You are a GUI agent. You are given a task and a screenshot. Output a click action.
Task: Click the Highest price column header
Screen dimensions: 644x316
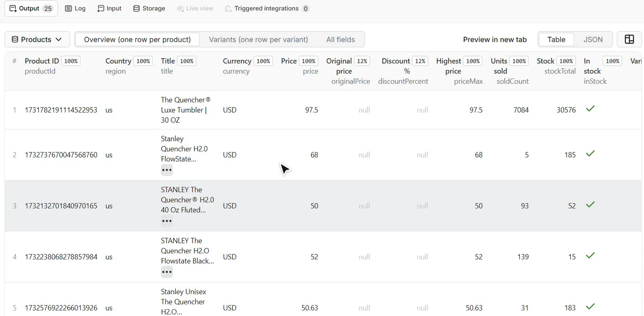(x=449, y=66)
